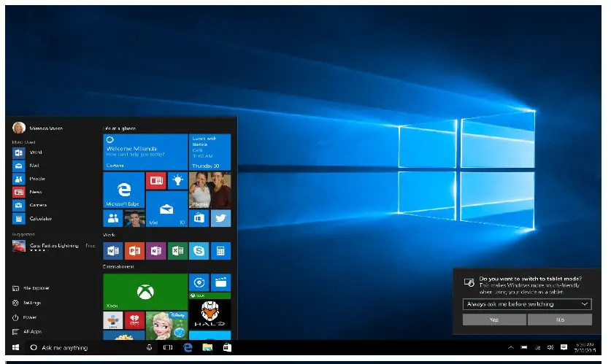The width and height of the screenshot is (611, 364).
Task: Click the Windows Start button
Action: (15, 347)
